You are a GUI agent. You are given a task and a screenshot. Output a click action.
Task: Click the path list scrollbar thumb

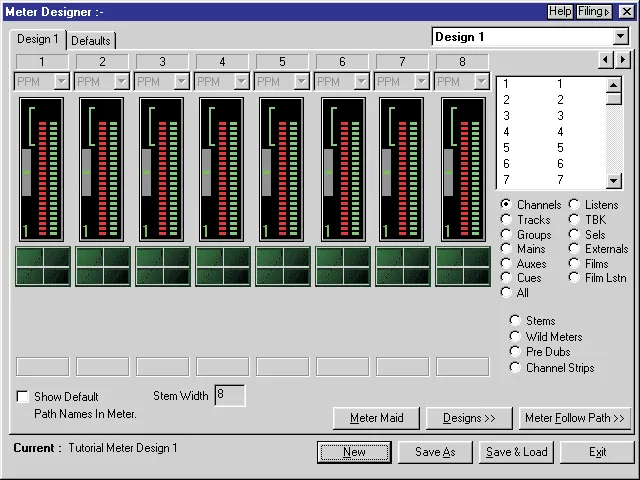tap(613, 99)
